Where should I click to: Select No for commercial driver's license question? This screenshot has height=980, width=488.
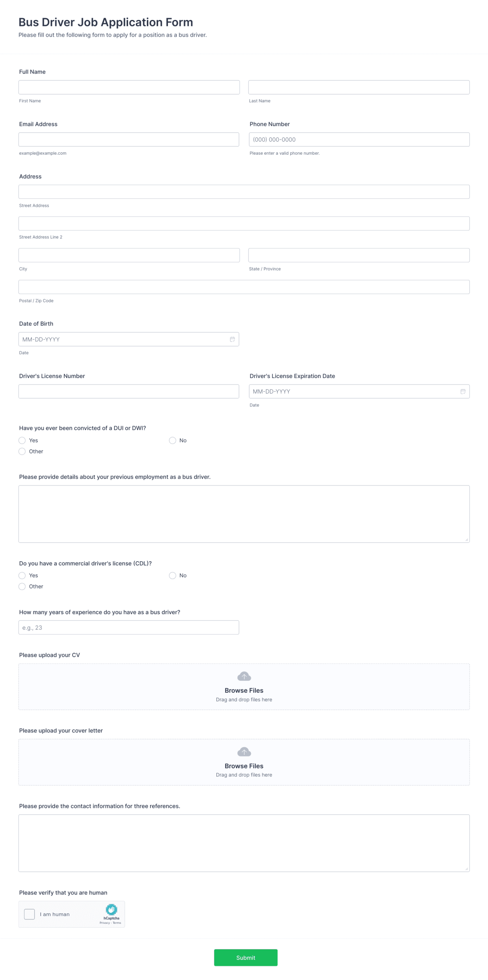click(x=173, y=575)
